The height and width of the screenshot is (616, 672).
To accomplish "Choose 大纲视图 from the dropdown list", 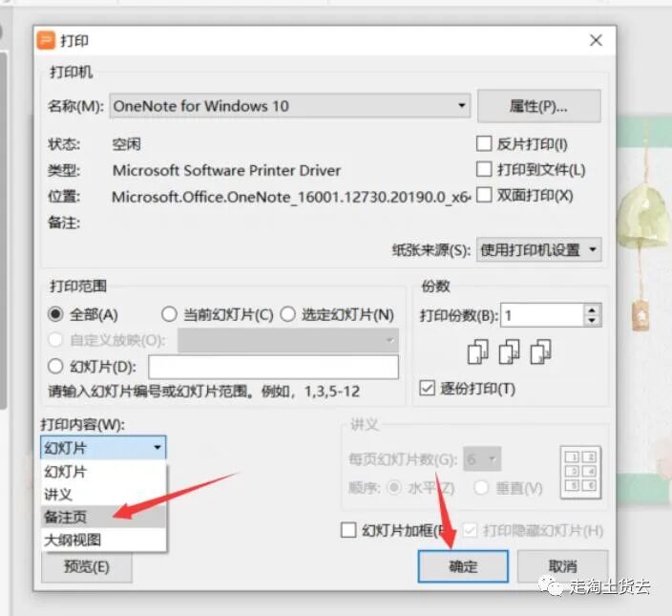I will pos(103,540).
